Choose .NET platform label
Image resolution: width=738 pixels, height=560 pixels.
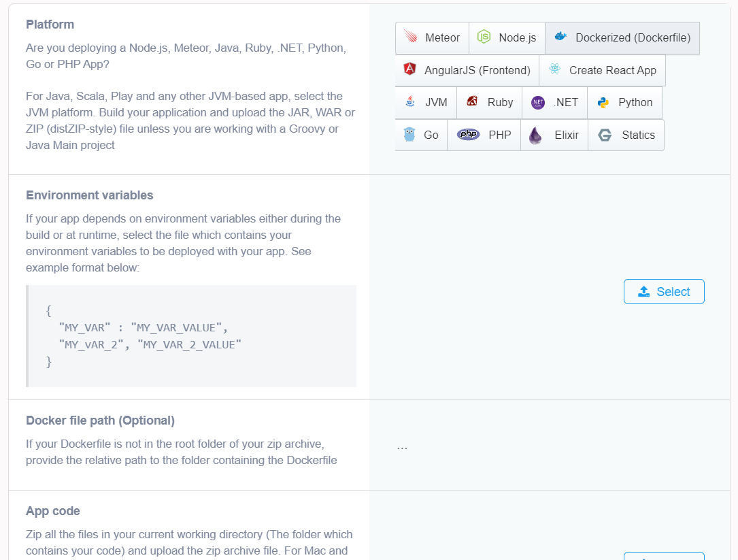(x=566, y=102)
